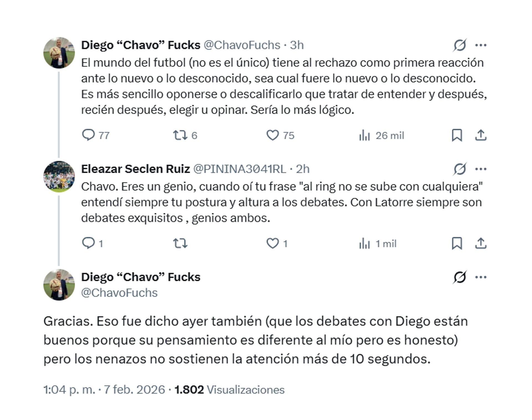Click Eleazar Seclen Ruiz's profile picture

click(x=59, y=176)
